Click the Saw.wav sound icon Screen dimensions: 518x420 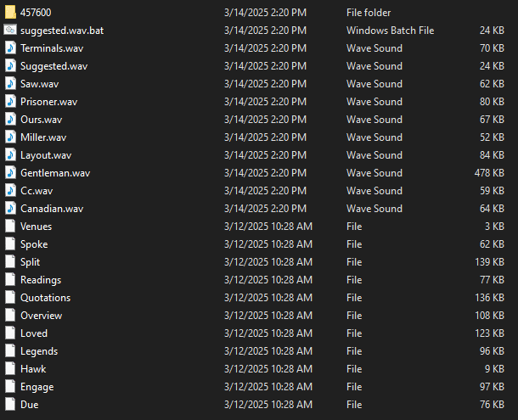[10, 83]
